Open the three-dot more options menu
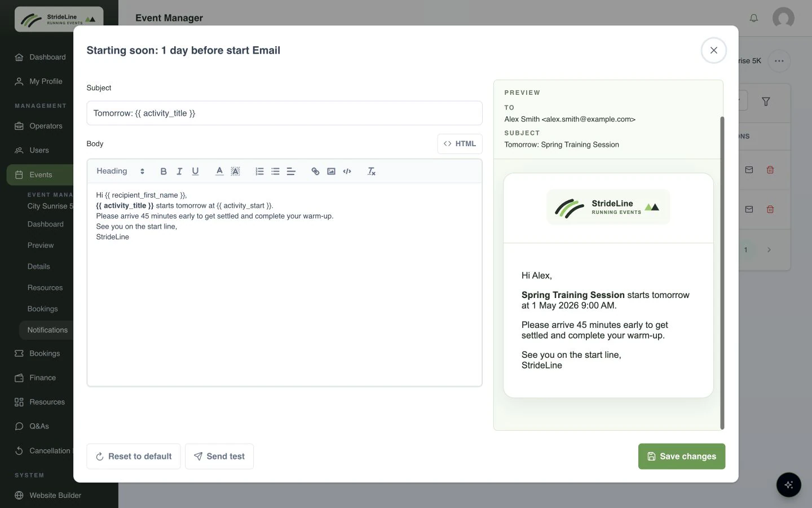The width and height of the screenshot is (812, 508). [779, 61]
